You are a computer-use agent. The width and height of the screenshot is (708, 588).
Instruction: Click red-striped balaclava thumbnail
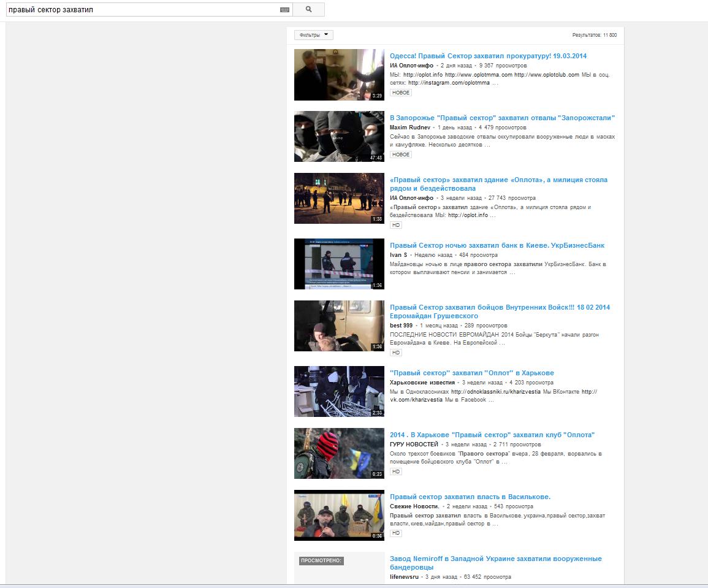pos(339,453)
